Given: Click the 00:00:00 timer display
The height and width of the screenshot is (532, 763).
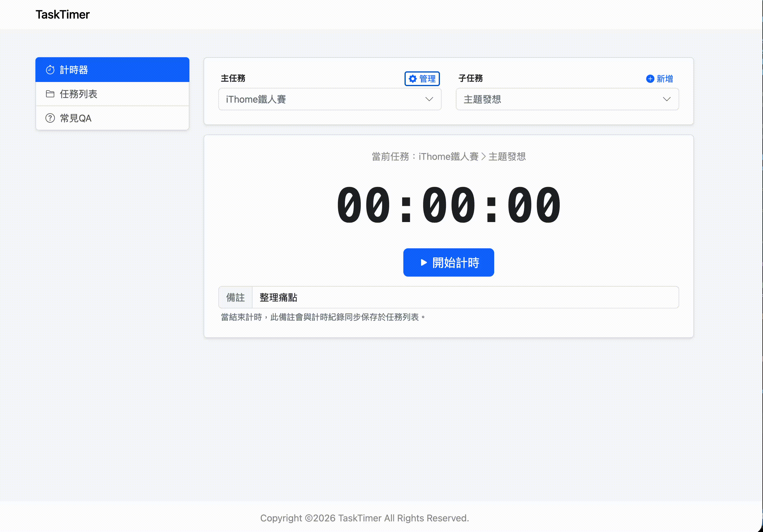Looking at the screenshot, I should pos(449,205).
